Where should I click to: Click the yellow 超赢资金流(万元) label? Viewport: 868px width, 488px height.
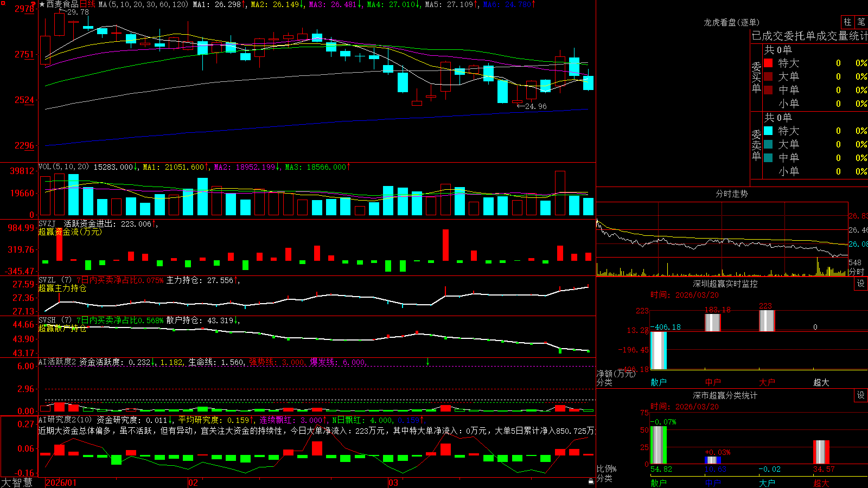point(70,232)
